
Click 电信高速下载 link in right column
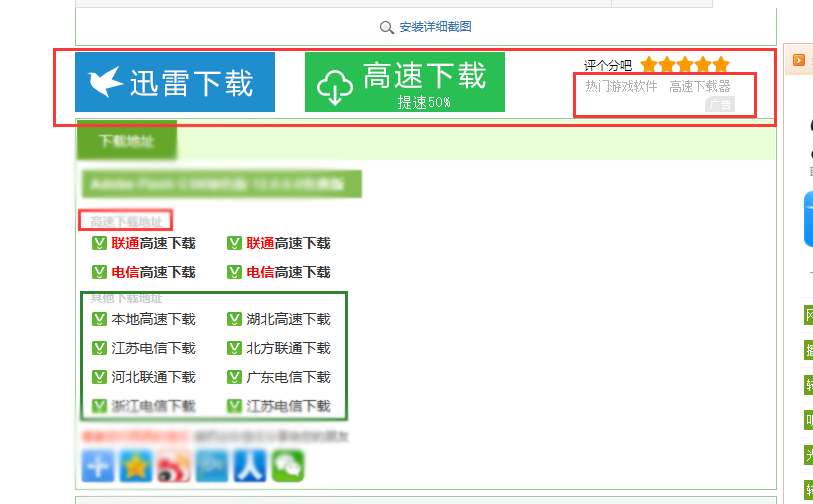tap(288, 272)
